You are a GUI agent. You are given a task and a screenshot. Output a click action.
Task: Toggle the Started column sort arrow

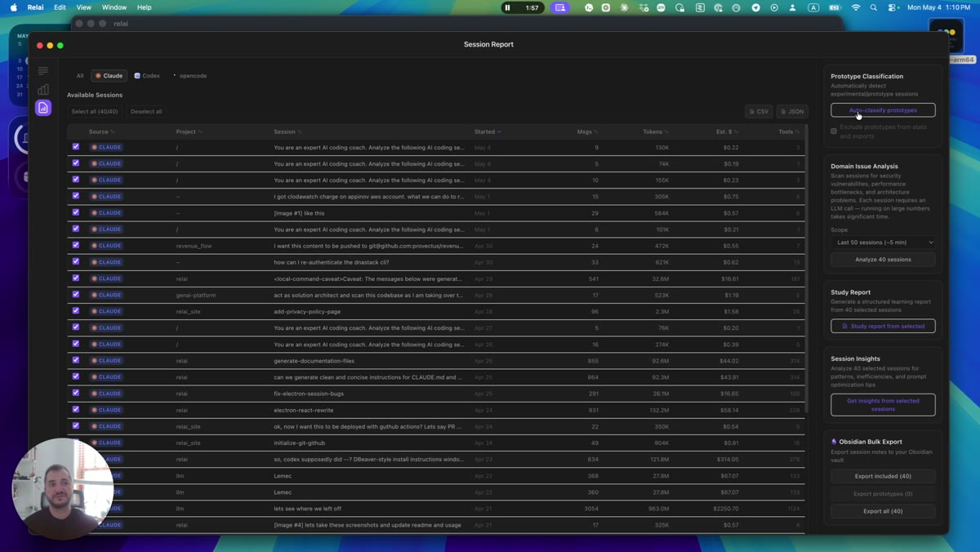[499, 131]
